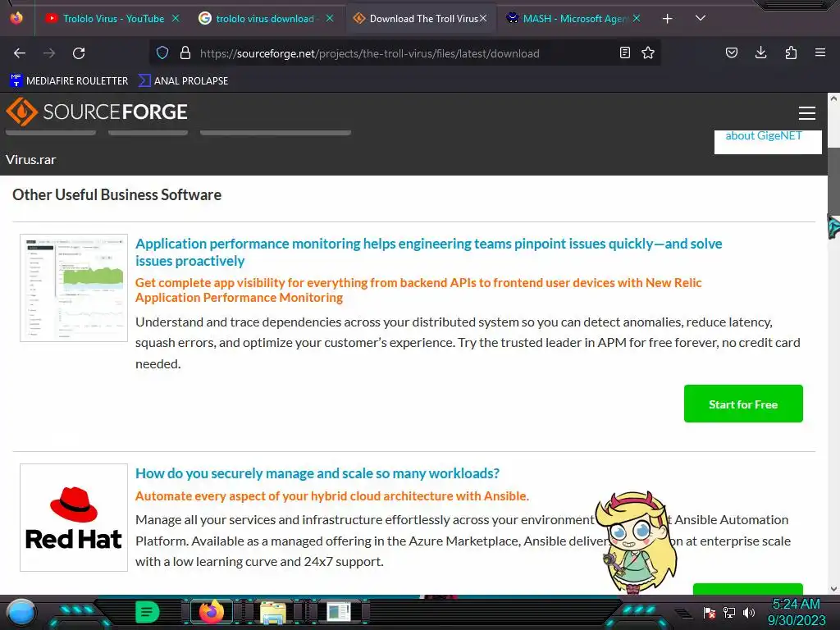Open the clock showing 5:24 AM
Image resolution: width=840 pixels, height=630 pixels.
tap(796, 612)
